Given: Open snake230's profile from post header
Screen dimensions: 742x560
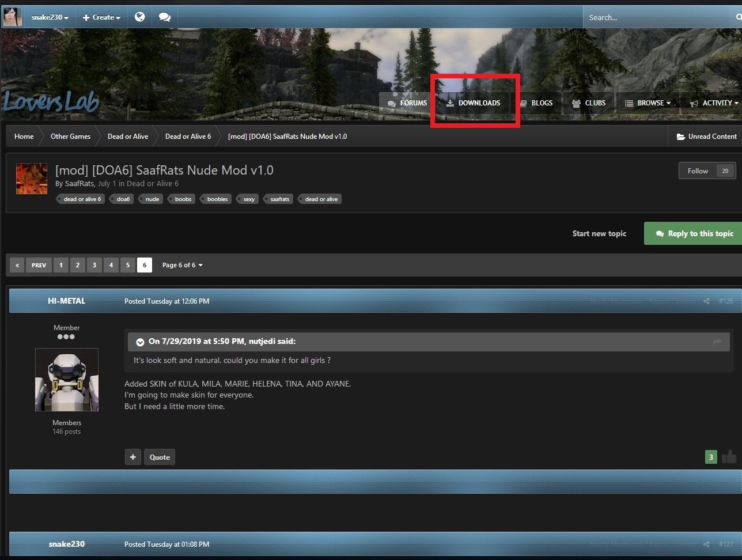Looking at the screenshot, I should pos(67,544).
